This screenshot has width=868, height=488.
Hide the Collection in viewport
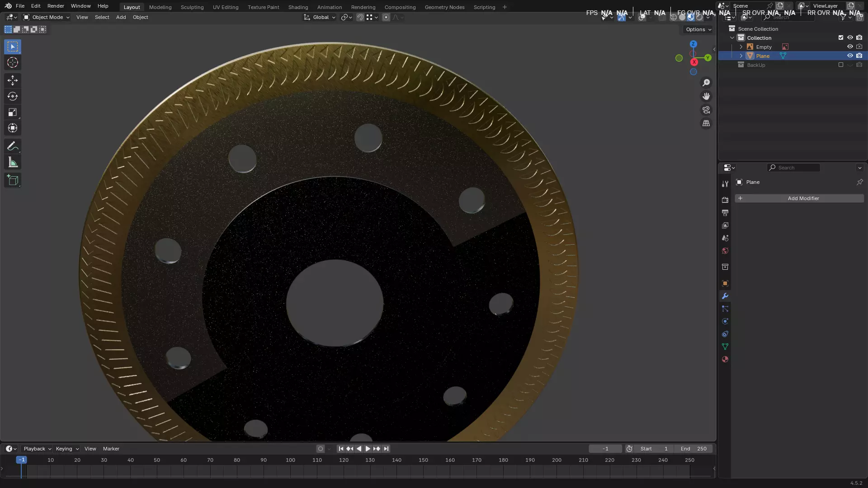[850, 38]
